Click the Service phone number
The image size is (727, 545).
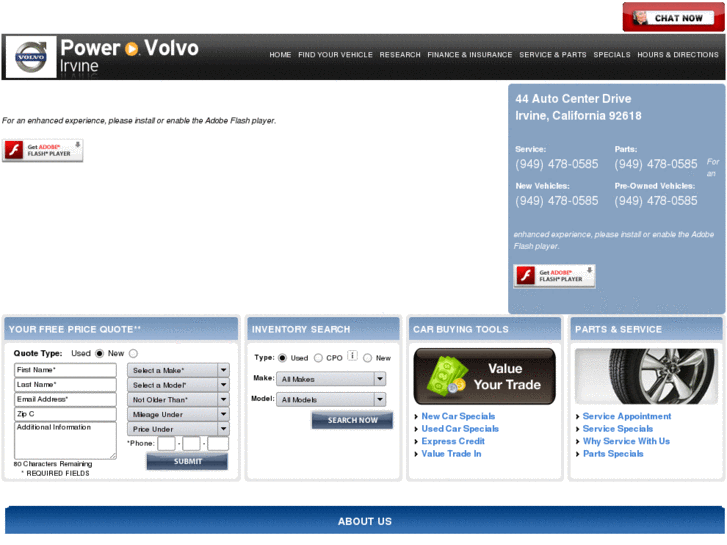pyautogui.click(x=556, y=164)
